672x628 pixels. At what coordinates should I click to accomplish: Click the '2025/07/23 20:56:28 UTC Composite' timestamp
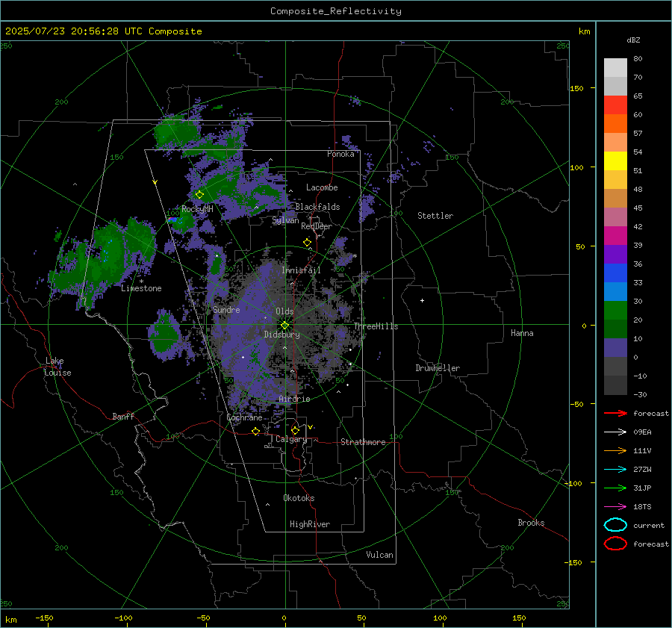[104, 31]
